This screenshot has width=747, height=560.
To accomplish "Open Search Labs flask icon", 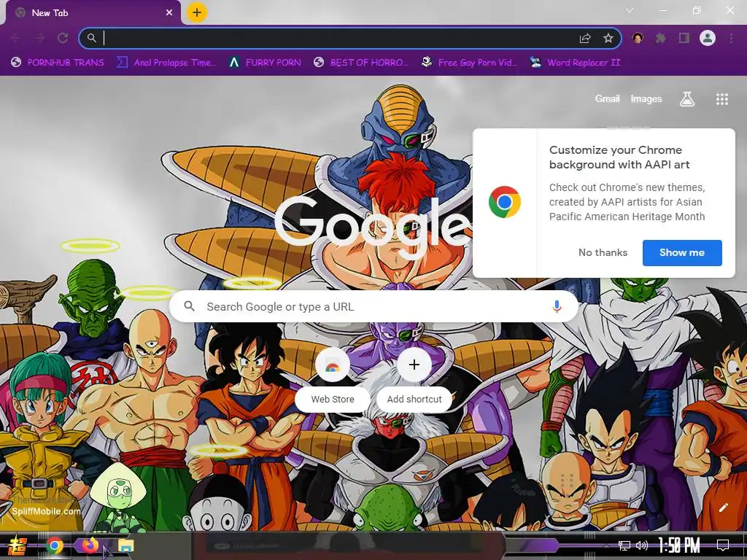I will pos(687,99).
